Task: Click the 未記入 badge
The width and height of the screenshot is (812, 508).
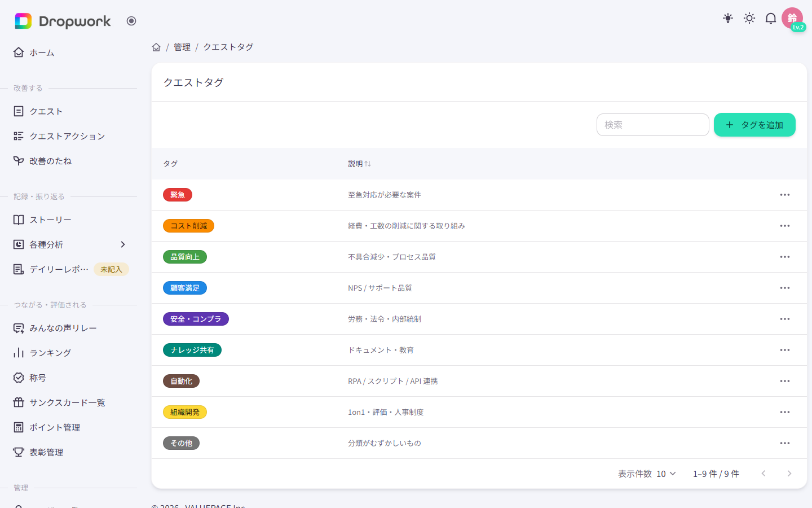Action: coord(111,269)
